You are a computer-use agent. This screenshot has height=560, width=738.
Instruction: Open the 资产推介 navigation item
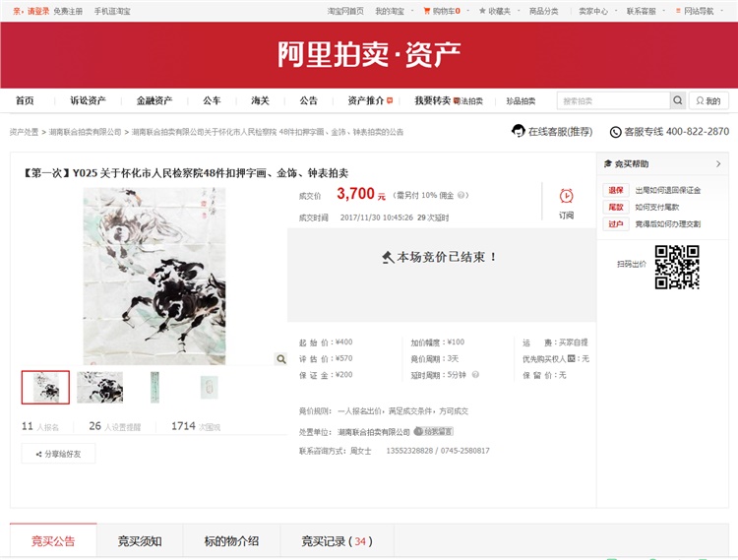tap(370, 100)
